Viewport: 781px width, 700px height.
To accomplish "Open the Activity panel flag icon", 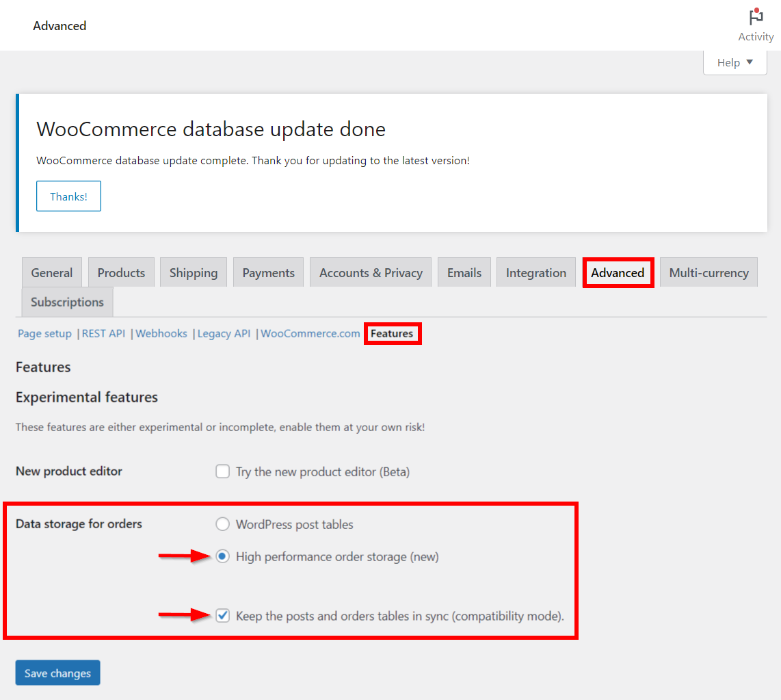I will (756, 17).
